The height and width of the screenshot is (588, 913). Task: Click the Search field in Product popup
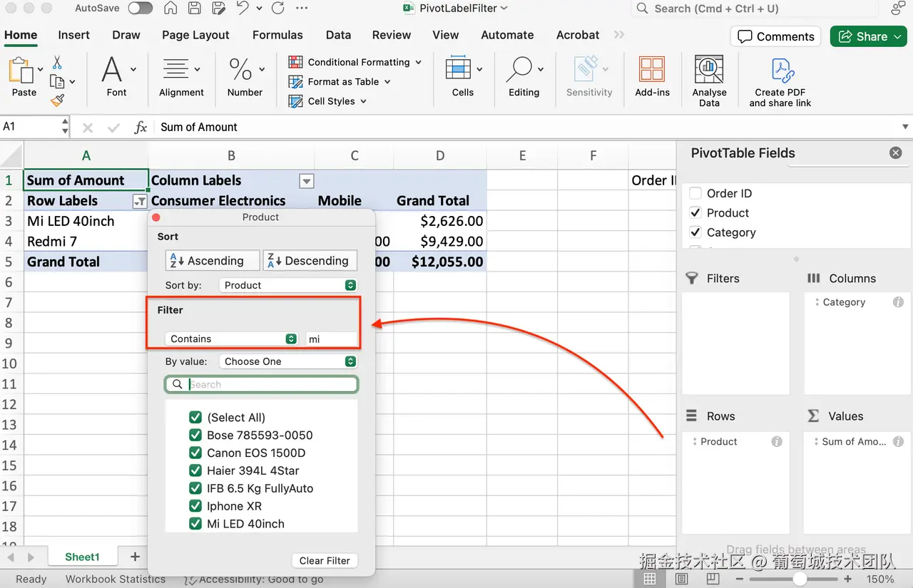click(261, 384)
